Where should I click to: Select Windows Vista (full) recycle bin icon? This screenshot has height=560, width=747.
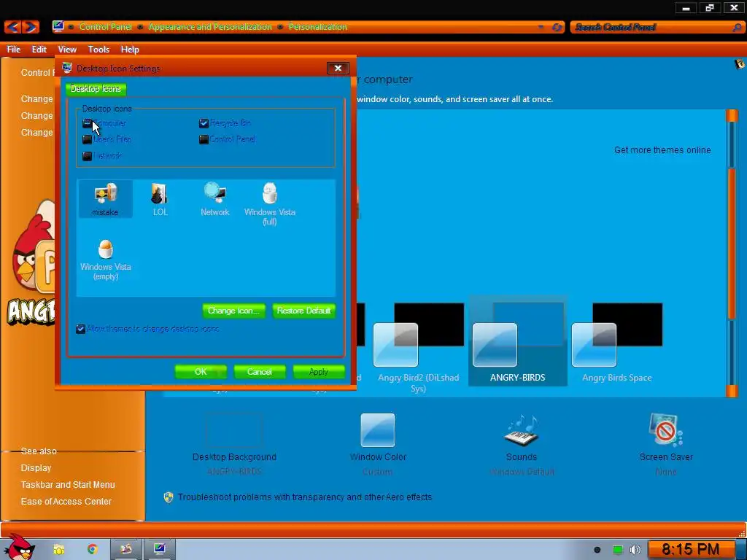point(270,204)
